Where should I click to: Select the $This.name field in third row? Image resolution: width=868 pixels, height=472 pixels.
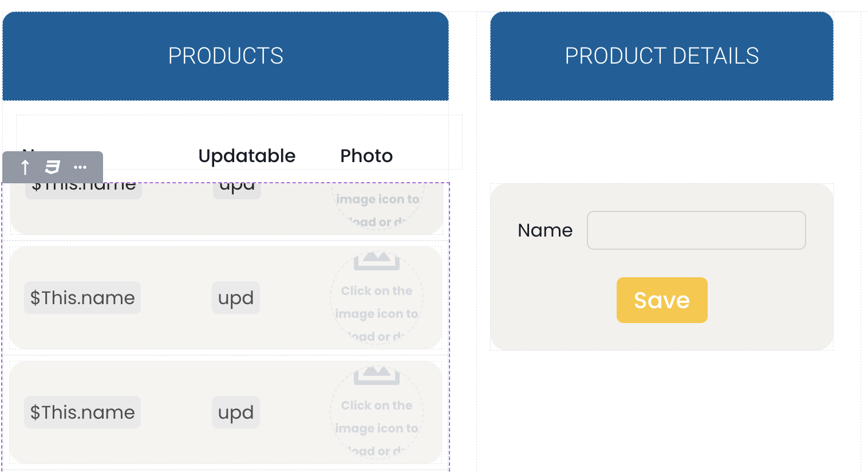[82, 412]
